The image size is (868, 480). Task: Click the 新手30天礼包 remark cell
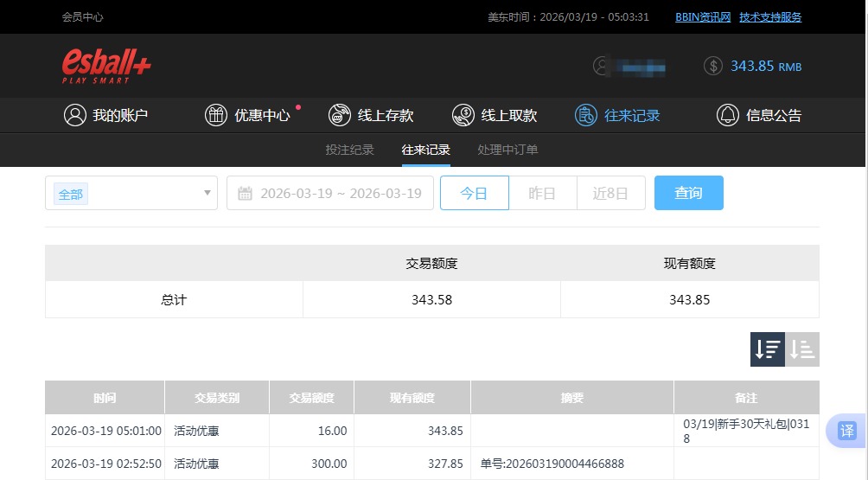[x=746, y=431]
